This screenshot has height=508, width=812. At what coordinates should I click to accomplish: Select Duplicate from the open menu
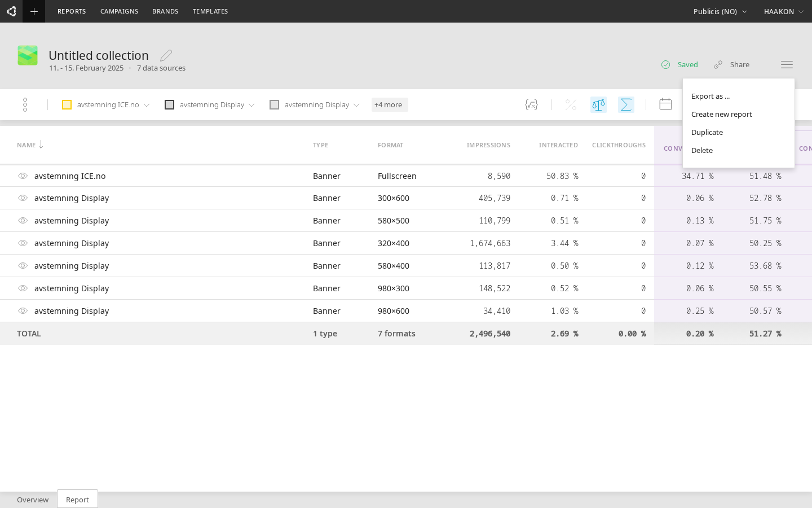(x=707, y=132)
